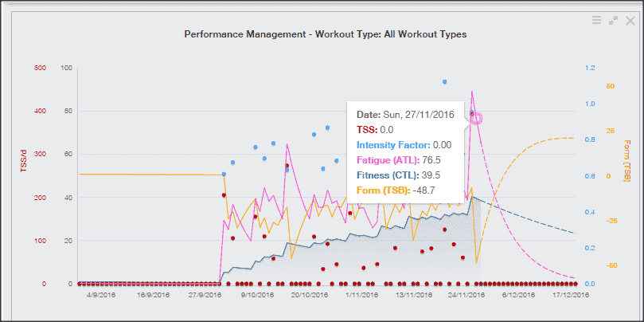Click the Fitness (CTL) tooltip line
This screenshot has height=322, width=644.
click(x=398, y=175)
